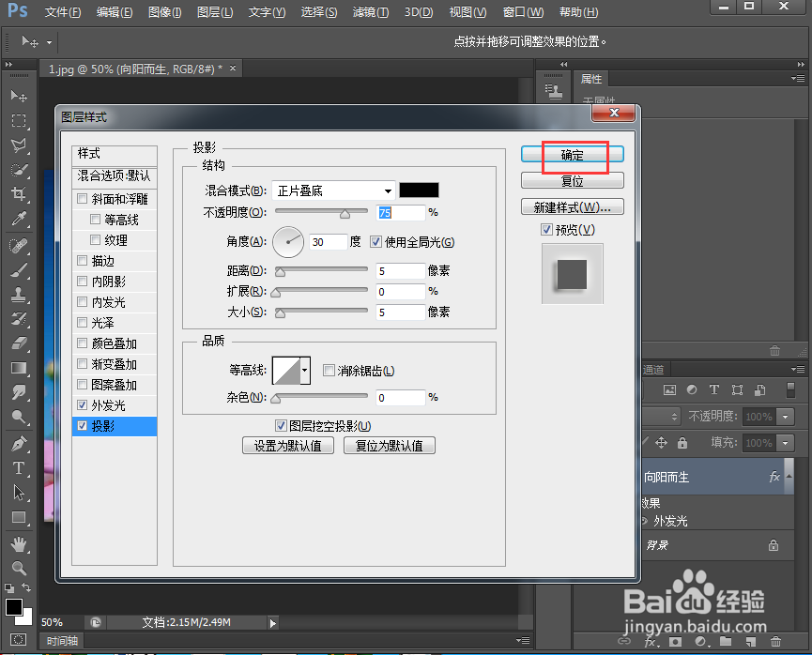Uncheck the 外发光 style checkbox
Image resolution: width=812 pixels, height=655 pixels.
point(82,404)
